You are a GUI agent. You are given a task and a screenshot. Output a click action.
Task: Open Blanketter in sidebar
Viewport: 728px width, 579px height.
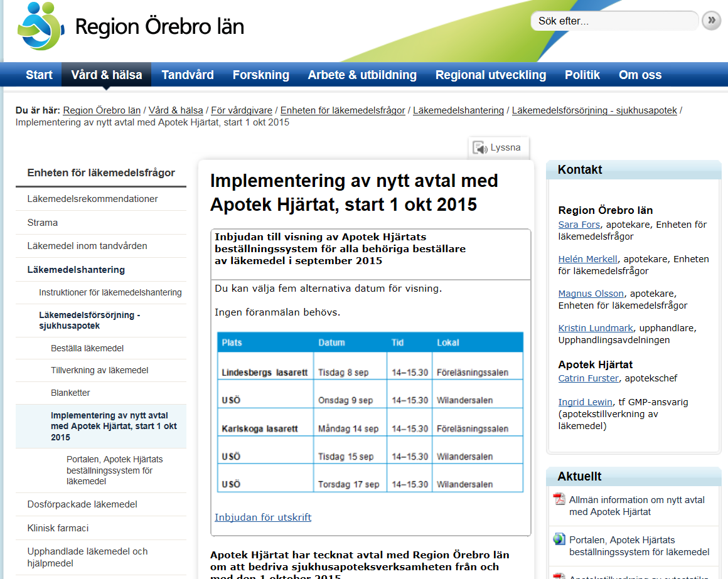[x=70, y=393]
